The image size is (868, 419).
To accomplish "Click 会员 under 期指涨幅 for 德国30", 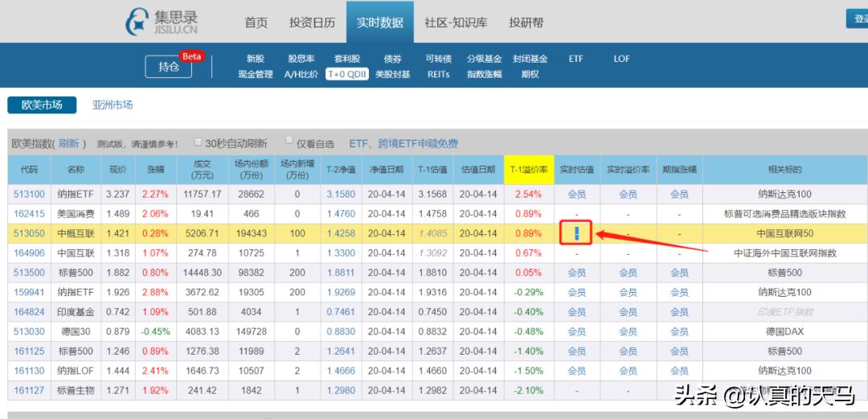I will (x=679, y=331).
